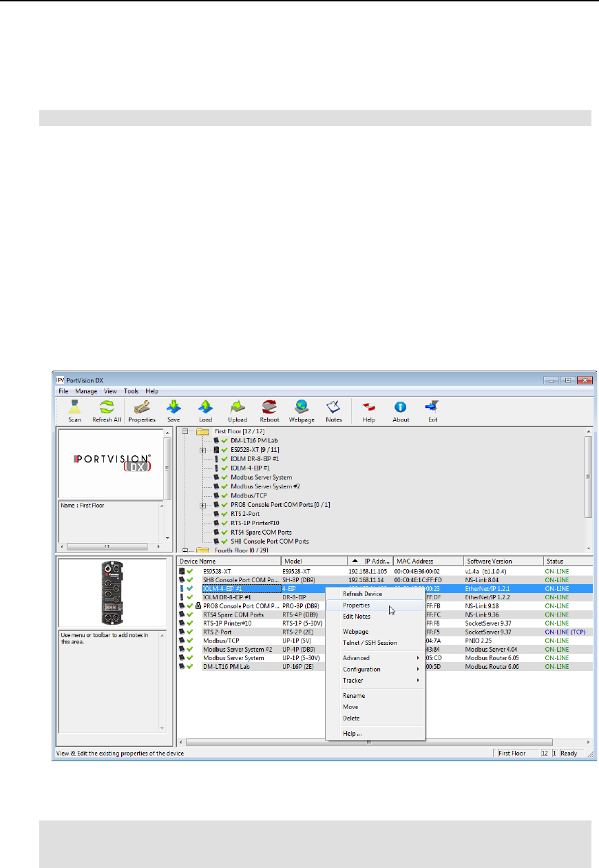The image size is (599, 868).
Task: Click the Scan toolbar icon
Action: click(x=74, y=411)
